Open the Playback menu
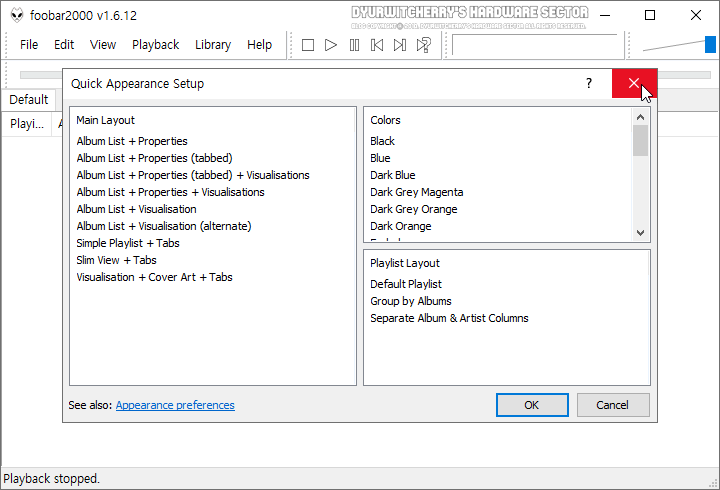 [156, 45]
